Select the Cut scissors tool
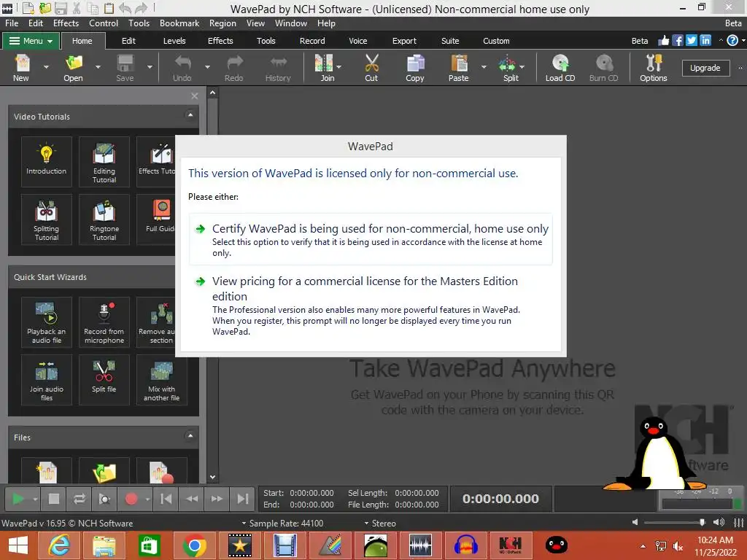747x560 pixels. point(371,68)
